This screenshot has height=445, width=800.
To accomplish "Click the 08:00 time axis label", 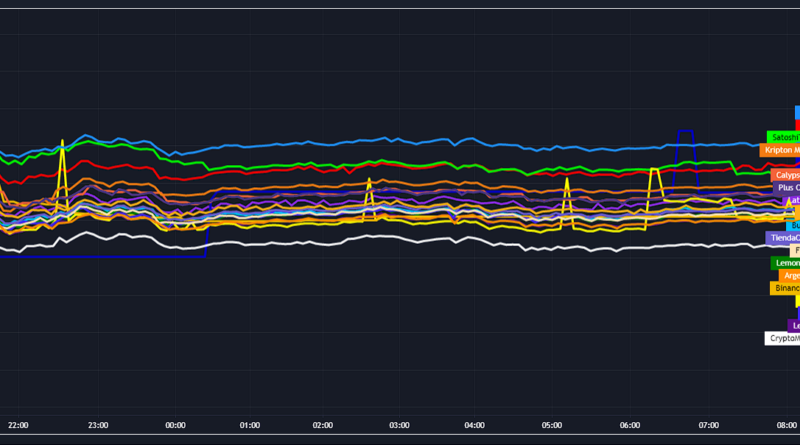I will (786, 425).
